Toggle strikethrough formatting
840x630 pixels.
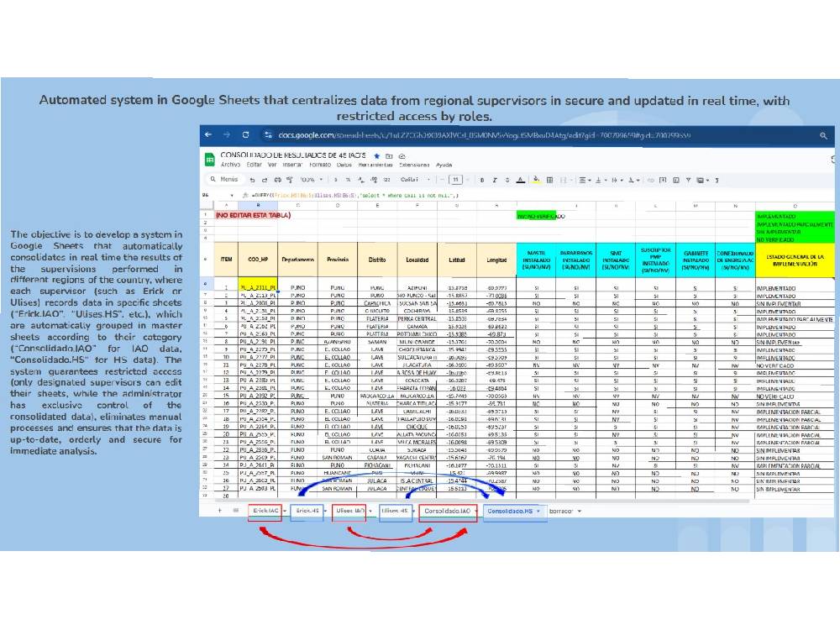507,180
